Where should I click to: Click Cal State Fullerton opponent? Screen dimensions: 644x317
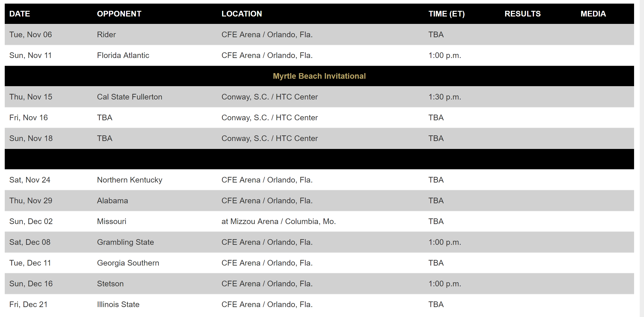[129, 97]
